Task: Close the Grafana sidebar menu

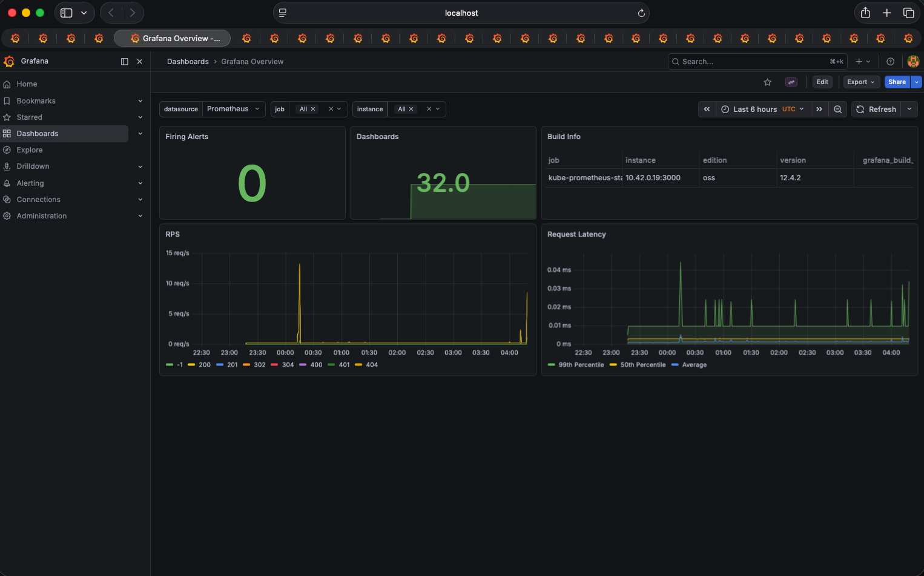Action: (140, 62)
